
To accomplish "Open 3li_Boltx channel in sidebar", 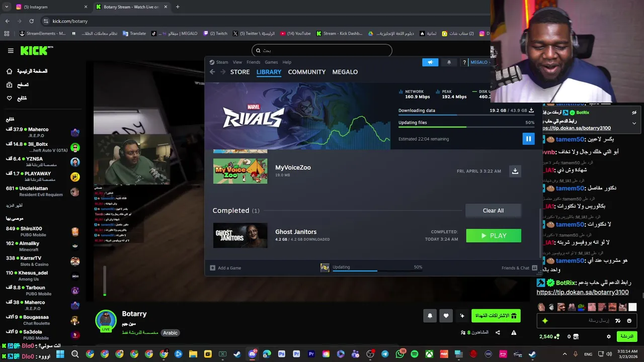I will 43,147.
